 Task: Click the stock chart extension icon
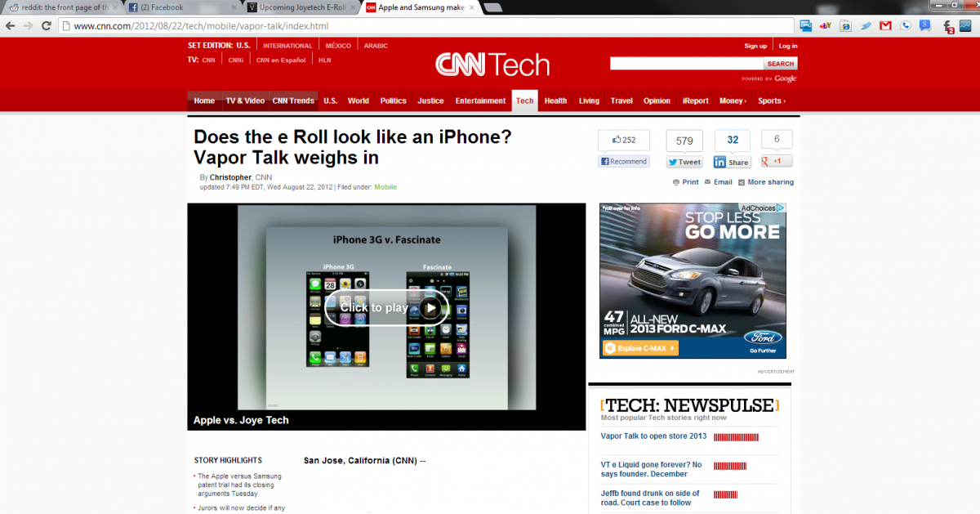tap(966, 26)
